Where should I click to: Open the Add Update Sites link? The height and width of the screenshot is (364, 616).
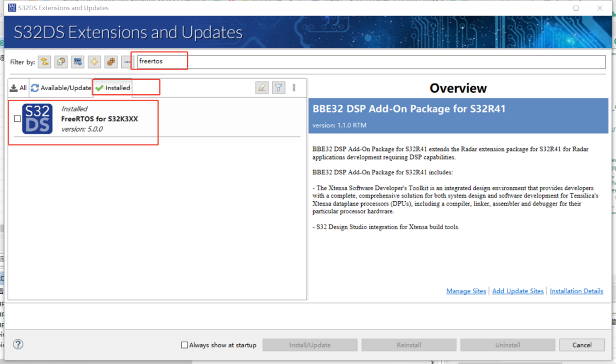(x=517, y=291)
